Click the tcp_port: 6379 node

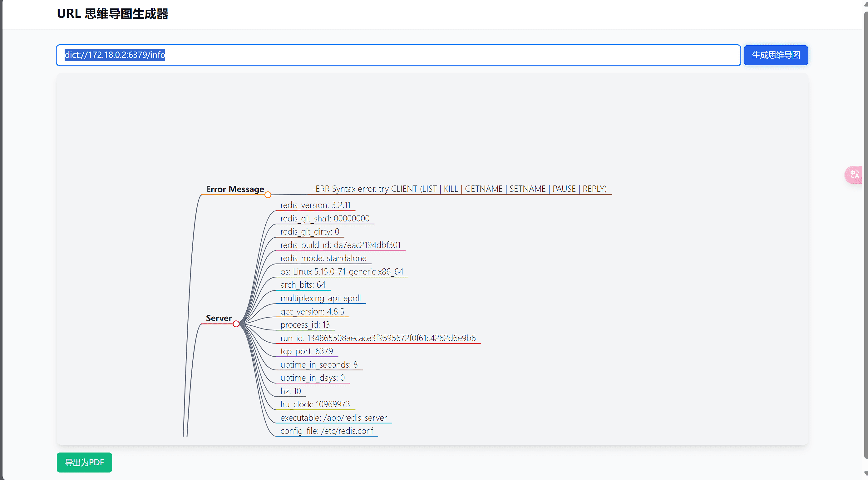307,351
